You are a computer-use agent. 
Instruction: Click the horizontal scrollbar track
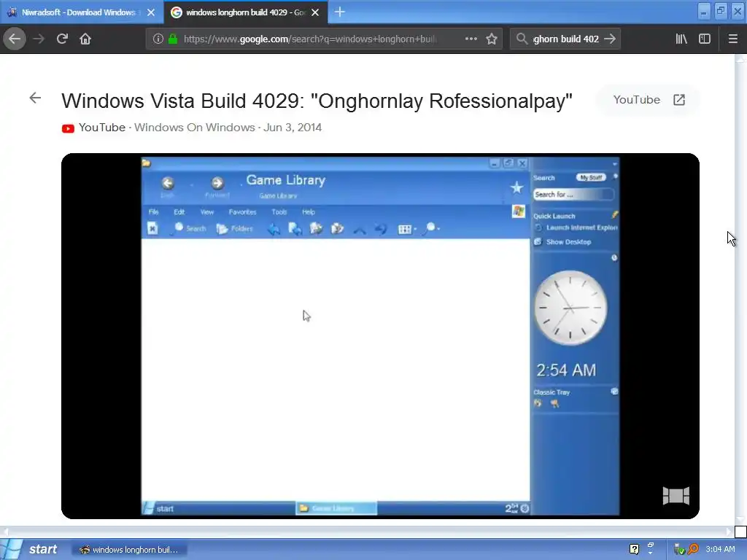367,531
